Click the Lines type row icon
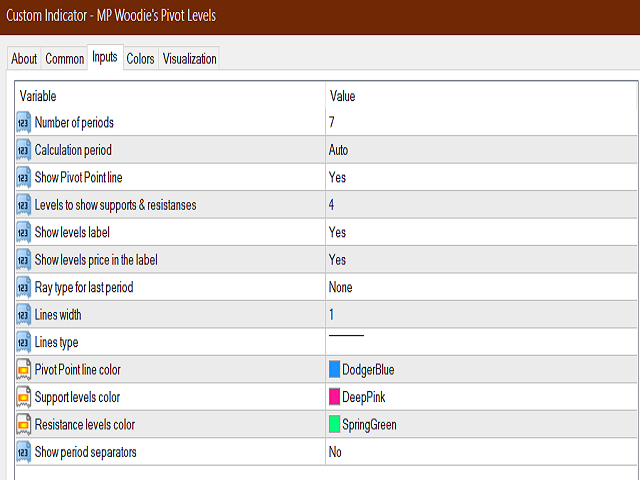 click(x=24, y=342)
